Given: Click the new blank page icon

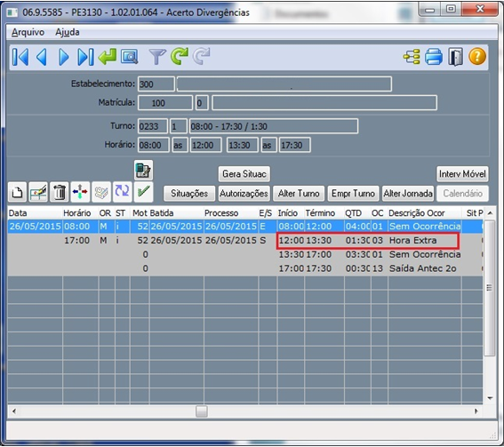Looking at the screenshot, I should [x=17, y=192].
